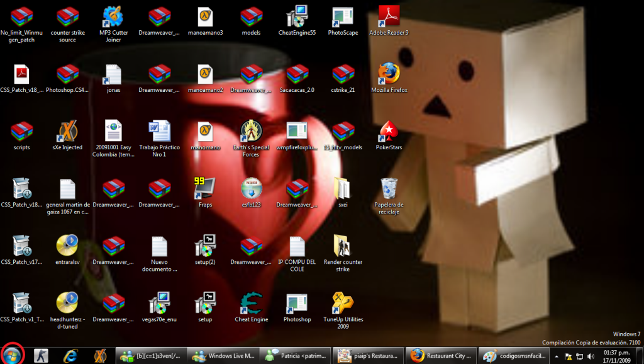644x364 pixels.
Task: Select the Photoshop.CS4 archive icon
Action: (68, 74)
